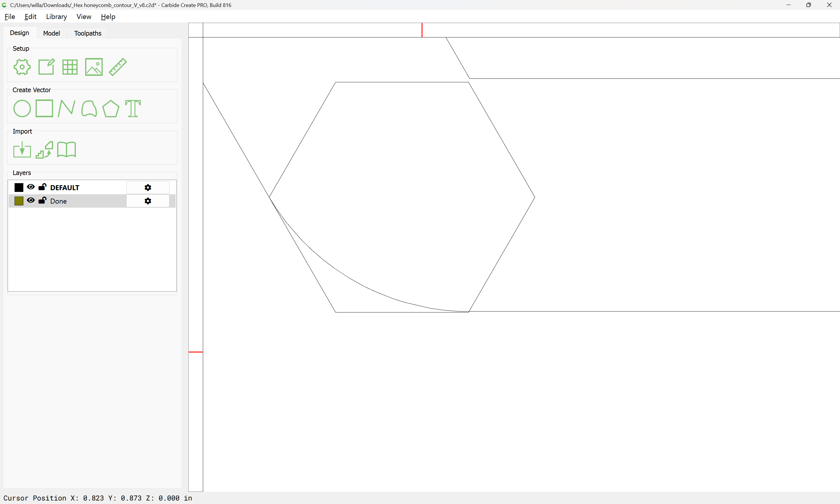Viewport: 840px width, 504px height.
Task: Select the Text vector tool
Action: [x=133, y=108]
